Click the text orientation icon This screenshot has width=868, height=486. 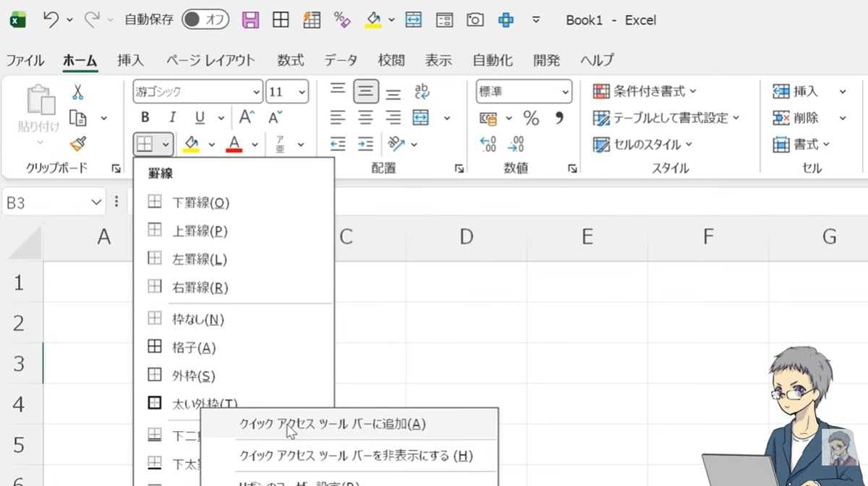(x=396, y=144)
